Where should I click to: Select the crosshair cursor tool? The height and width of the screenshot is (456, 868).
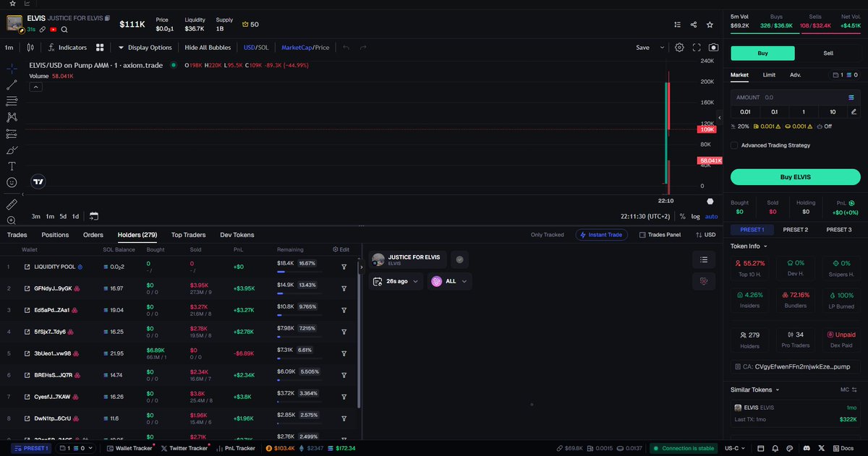[x=12, y=69]
